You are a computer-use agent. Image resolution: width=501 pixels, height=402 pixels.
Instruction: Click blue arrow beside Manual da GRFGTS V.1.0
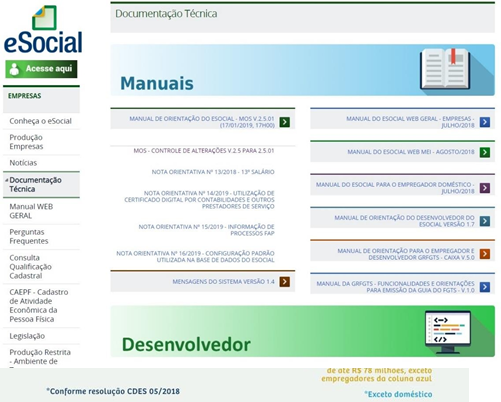[x=485, y=287]
